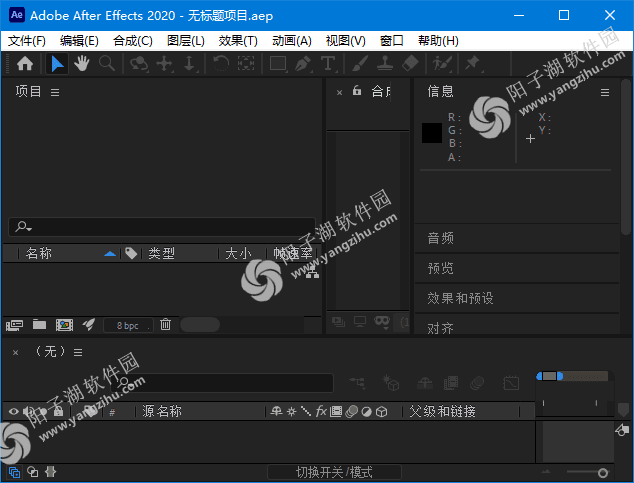Go to the Home screen icon
Screen dimensions: 634x483
pos(25,63)
